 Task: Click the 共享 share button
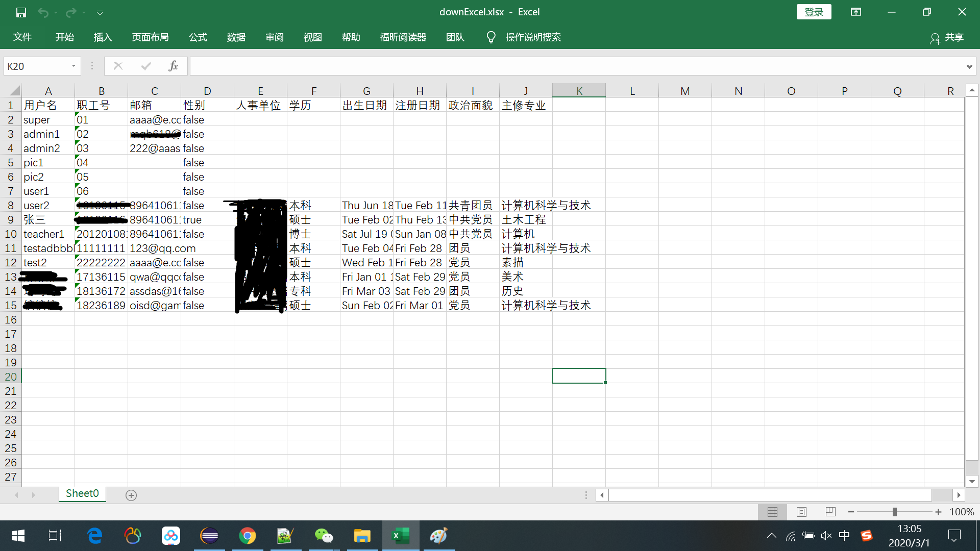(x=947, y=37)
